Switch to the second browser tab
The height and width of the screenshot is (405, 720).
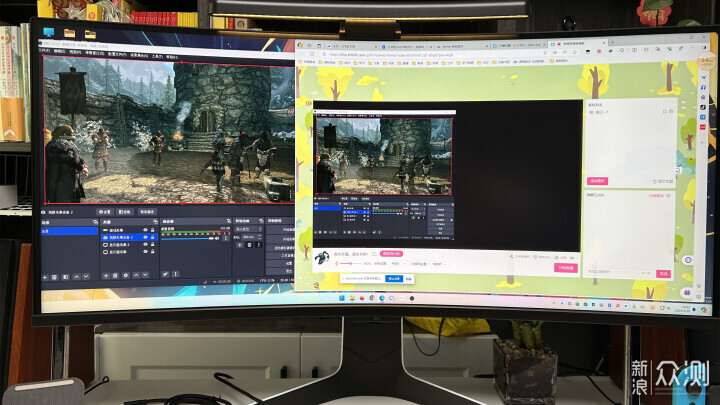tap(405, 47)
